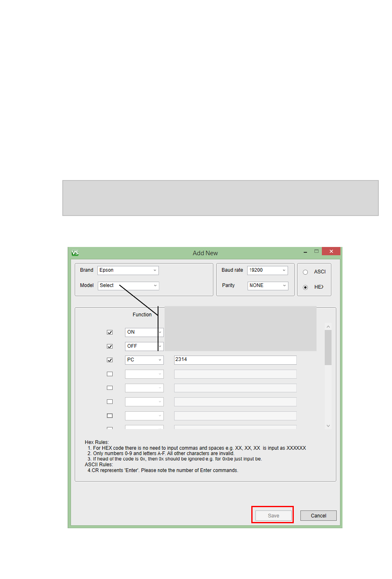Click the 'Brand' label
Viewport: 392px width, 579px height.
coord(87,270)
